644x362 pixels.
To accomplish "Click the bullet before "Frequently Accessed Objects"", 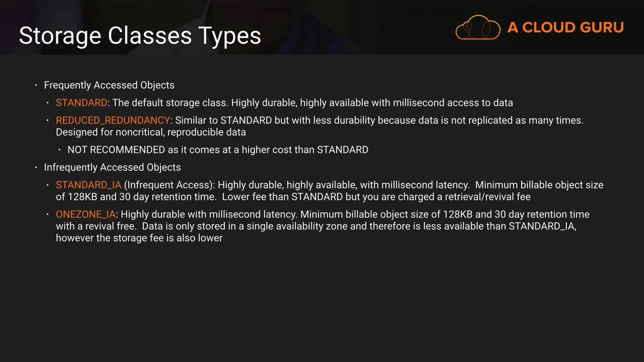I will 36,85.
